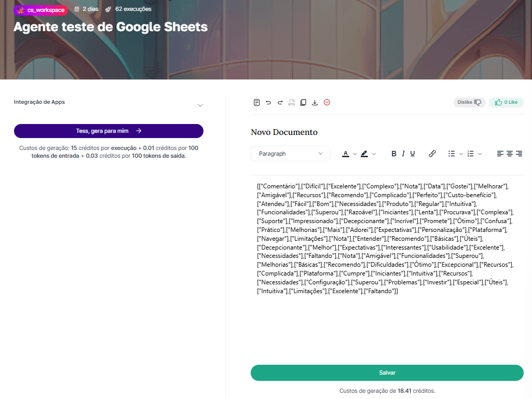This screenshot has height=399, width=532.
Task: Click inside the document text body
Action: [x=387, y=239]
